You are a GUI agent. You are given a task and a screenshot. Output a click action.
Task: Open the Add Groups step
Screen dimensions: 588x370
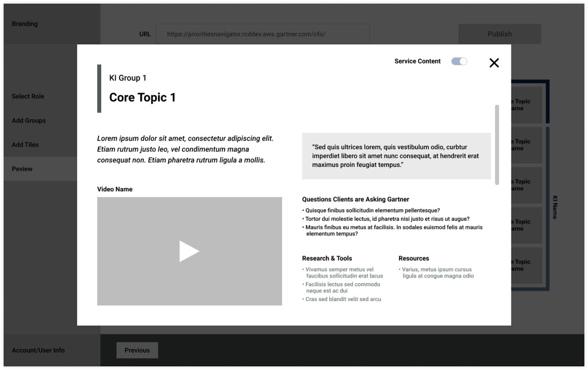coord(29,121)
